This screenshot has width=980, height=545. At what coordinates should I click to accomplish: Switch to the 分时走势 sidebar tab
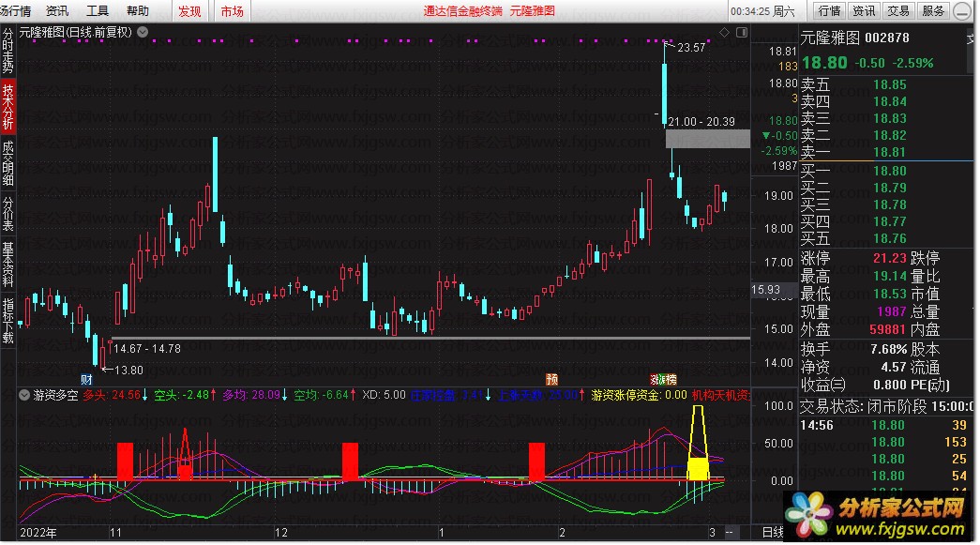coord(8,52)
